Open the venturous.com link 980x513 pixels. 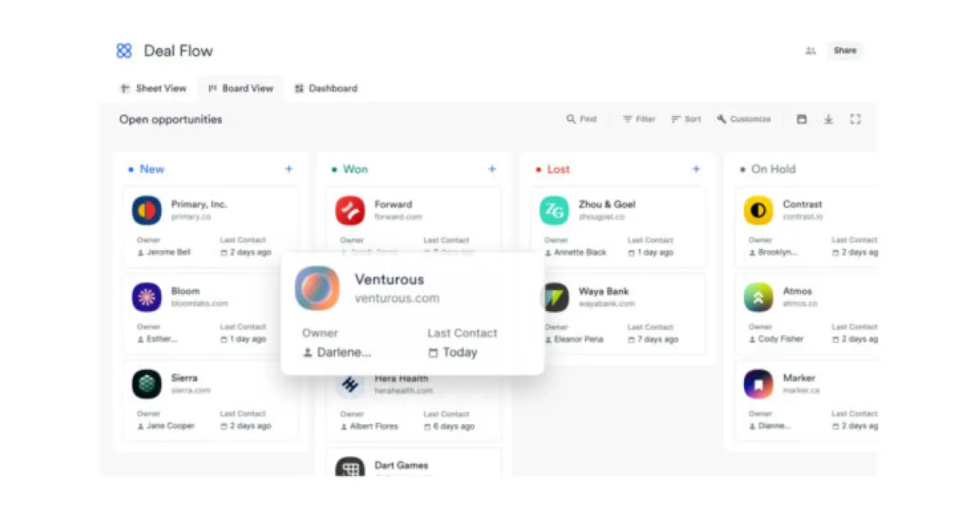click(397, 299)
